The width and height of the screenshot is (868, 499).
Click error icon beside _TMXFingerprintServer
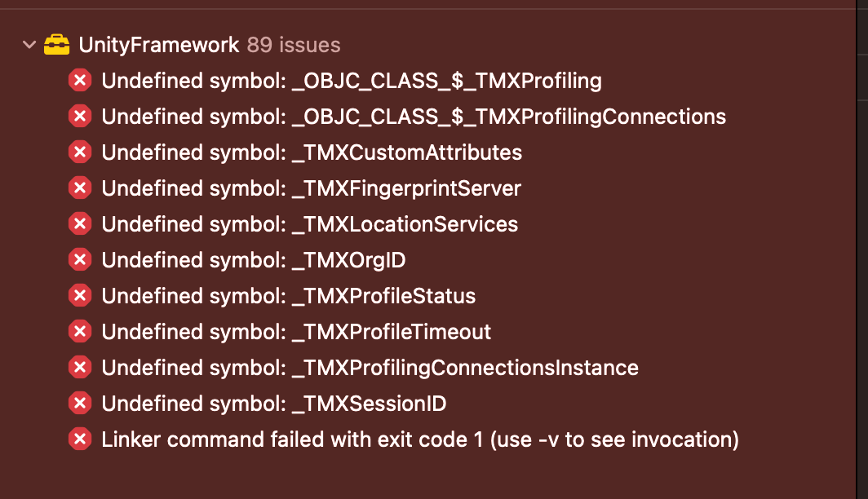(x=80, y=188)
